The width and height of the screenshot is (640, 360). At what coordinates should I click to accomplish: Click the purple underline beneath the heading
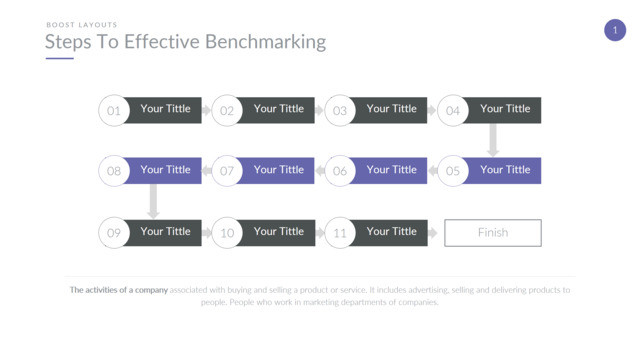60,58
